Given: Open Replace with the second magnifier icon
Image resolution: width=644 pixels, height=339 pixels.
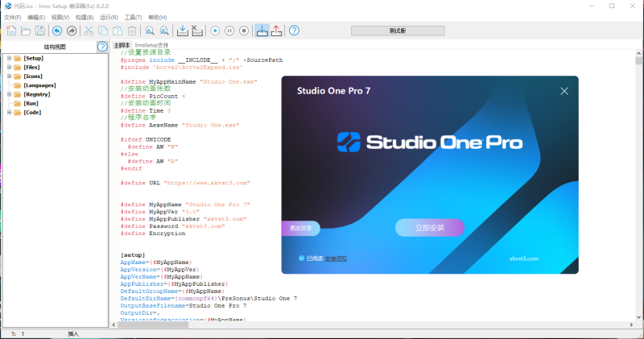Looking at the screenshot, I should coord(164,31).
